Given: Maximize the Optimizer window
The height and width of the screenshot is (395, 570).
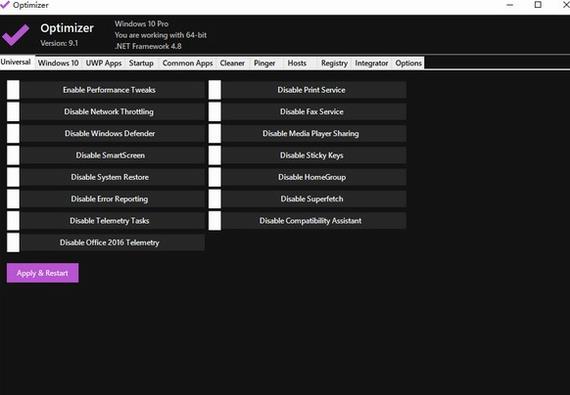Looking at the screenshot, I should click(538, 5).
